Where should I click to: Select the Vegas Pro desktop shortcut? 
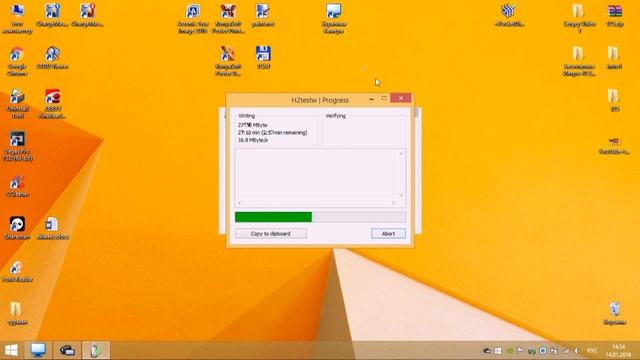[x=17, y=146]
